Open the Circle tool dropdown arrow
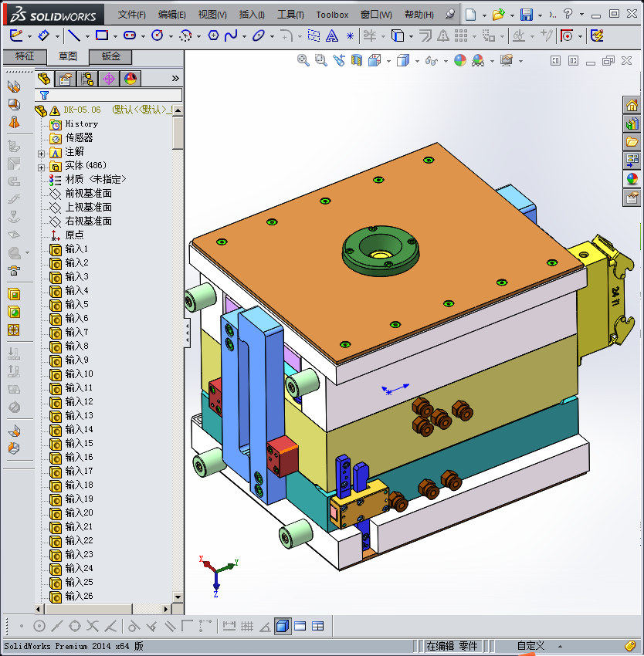 tap(171, 37)
